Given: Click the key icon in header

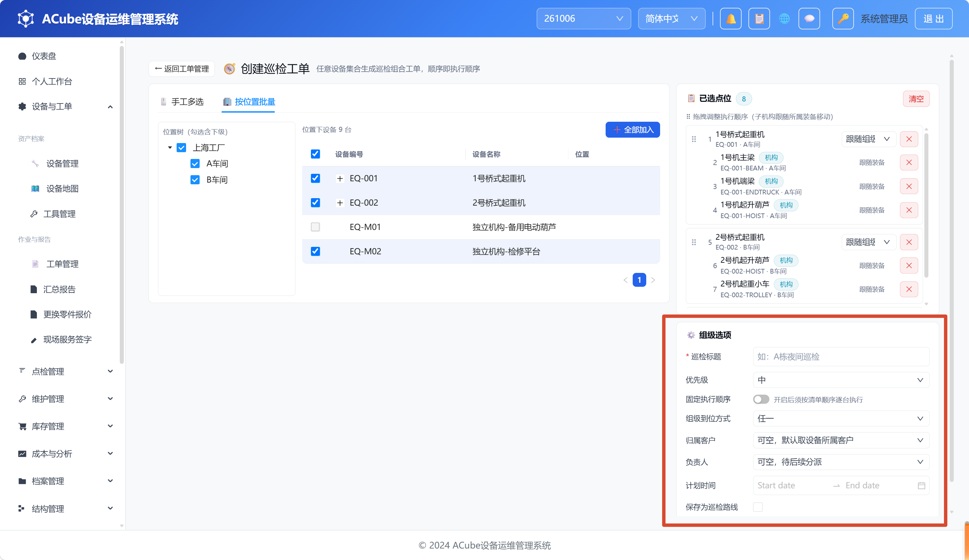Looking at the screenshot, I should 843,19.
